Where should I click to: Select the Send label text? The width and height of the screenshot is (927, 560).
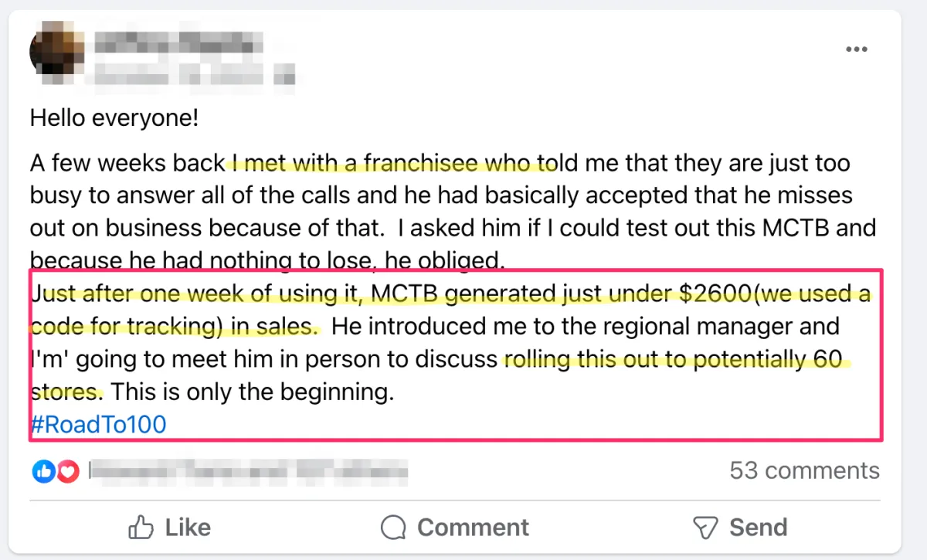[x=759, y=528]
